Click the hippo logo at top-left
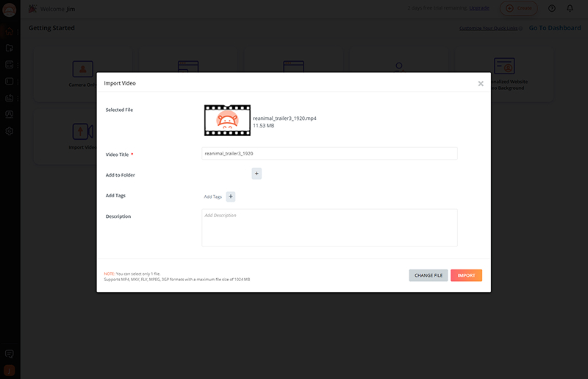Image resolution: width=588 pixels, height=379 pixels. pyautogui.click(x=10, y=10)
